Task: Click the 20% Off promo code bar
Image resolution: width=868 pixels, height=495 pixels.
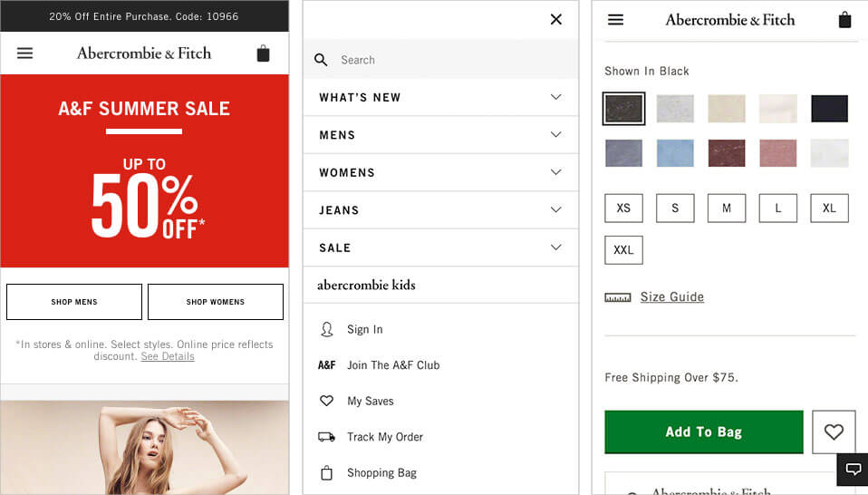Action: click(x=144, y=16)
